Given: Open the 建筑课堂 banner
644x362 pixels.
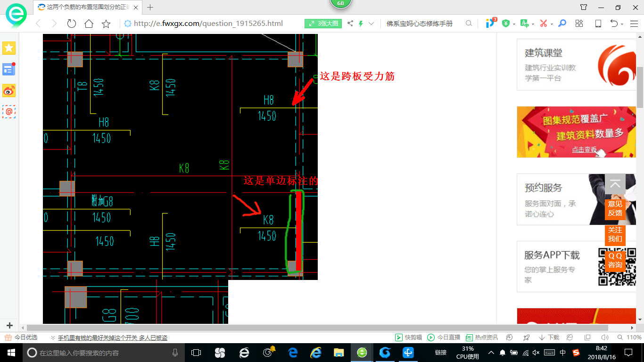Looking at the screenshot, I should [577, 65].
